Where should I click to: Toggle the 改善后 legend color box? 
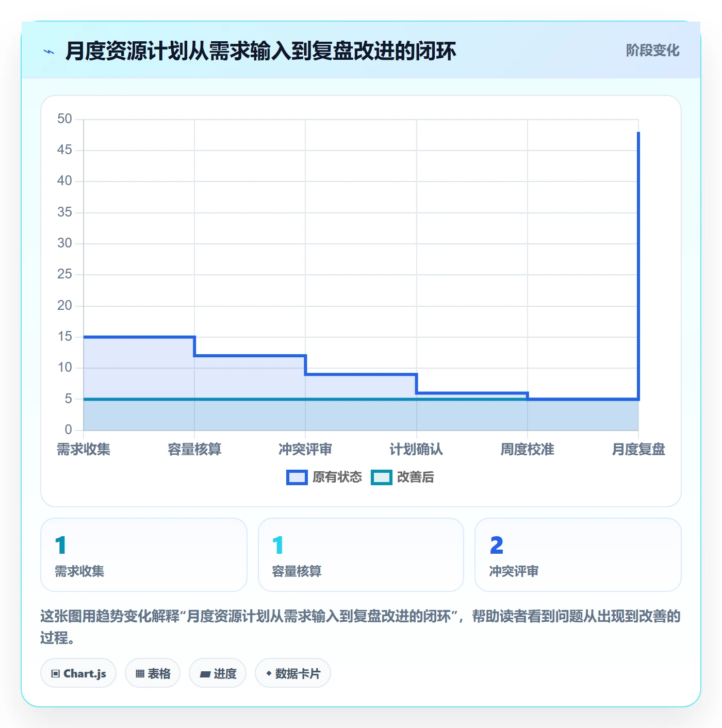point(381,477)
